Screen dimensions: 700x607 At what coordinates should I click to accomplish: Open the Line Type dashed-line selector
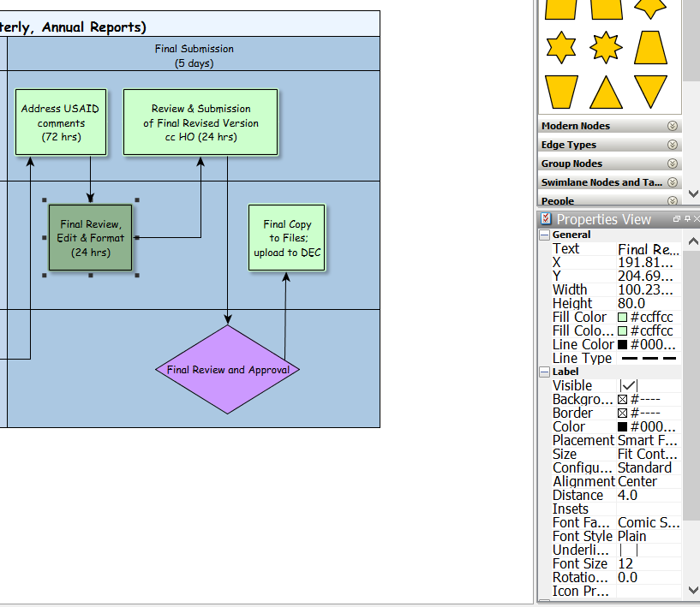(649, 359)
